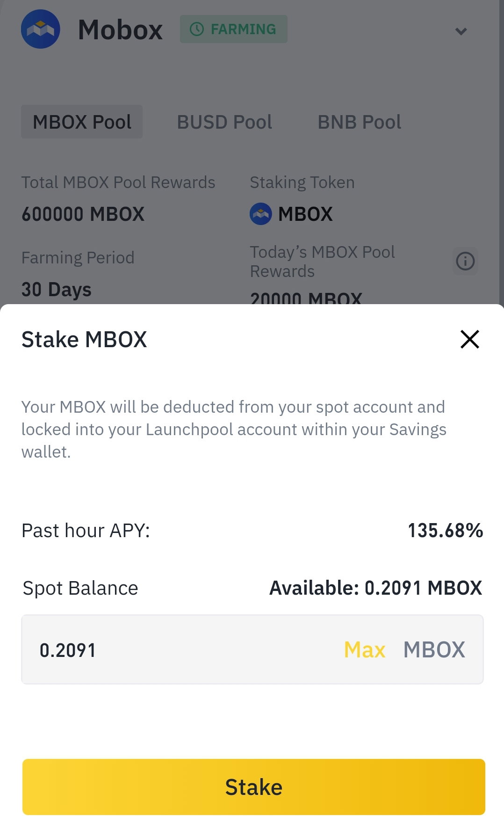The height and width of the screenshot is (816, 504).
Task: Expand the Mobox project chevron
Action: point(461,31)
